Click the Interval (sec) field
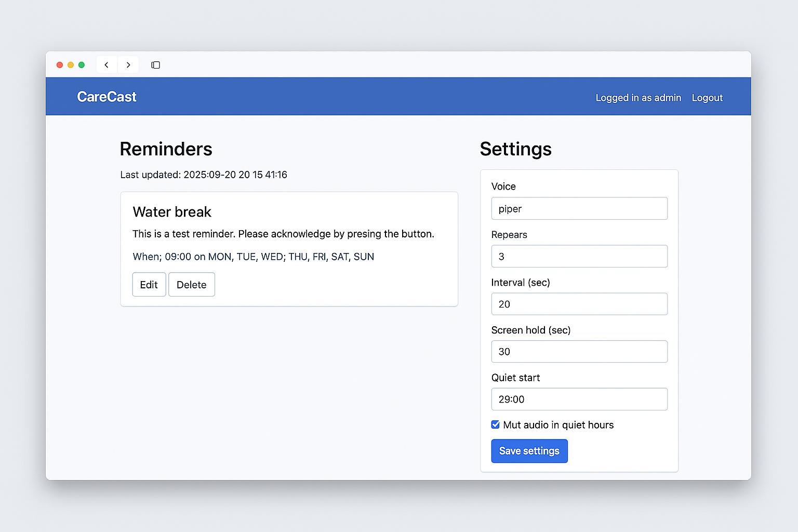This screenshot has width=798, height=532. (x=579, y=304)
